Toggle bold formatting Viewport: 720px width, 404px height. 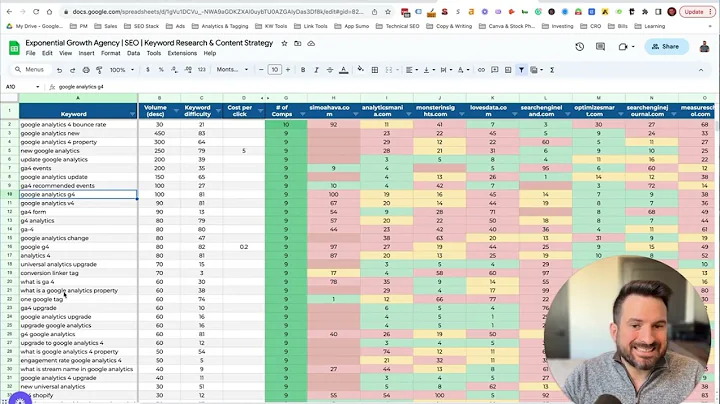(x=303, y=70)
